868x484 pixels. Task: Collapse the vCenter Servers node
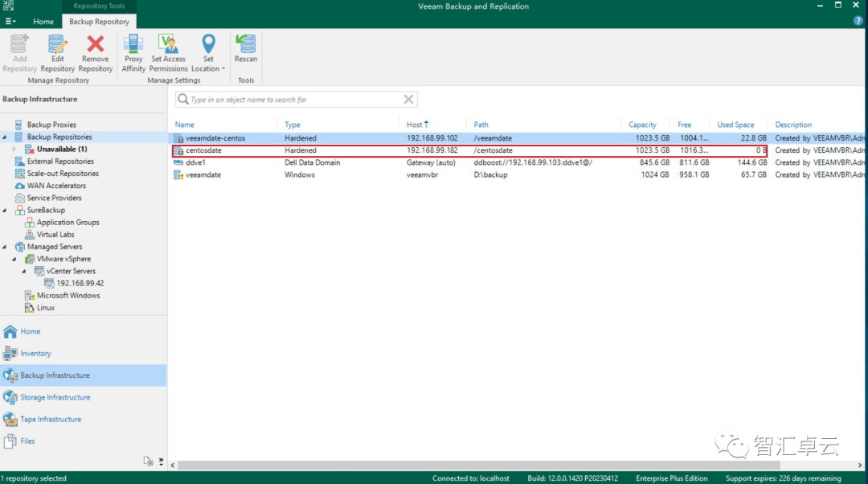[24, 271]
